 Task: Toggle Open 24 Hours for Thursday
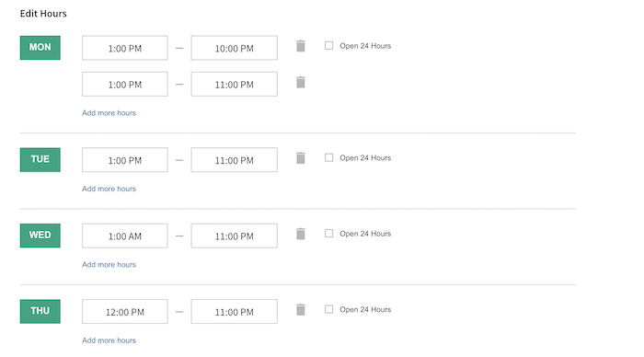(329, 309)
